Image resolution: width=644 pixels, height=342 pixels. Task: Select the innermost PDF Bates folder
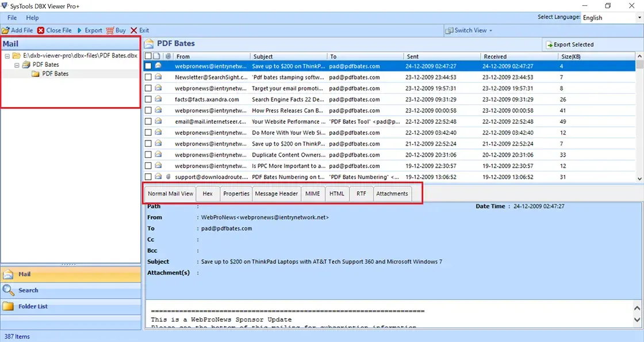tap(55, 74)
